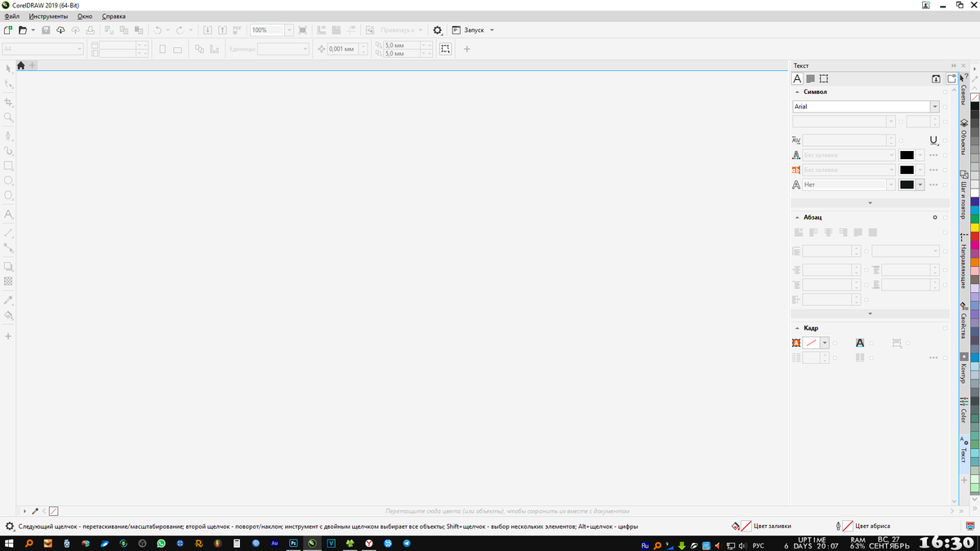Switch to the Свойства docker tab
The image size is (980, 551).
coord(964,322)
